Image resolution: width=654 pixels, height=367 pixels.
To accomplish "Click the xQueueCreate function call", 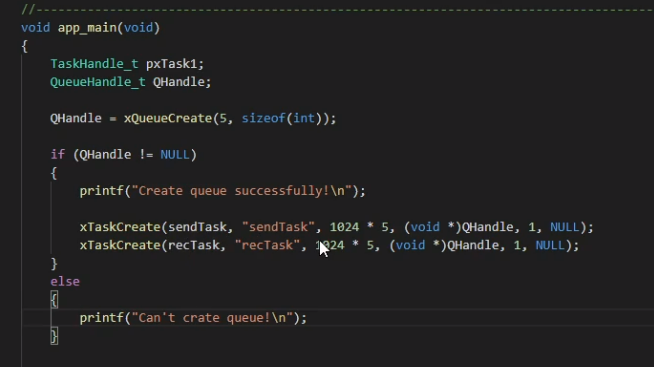I will coord(168,118).
